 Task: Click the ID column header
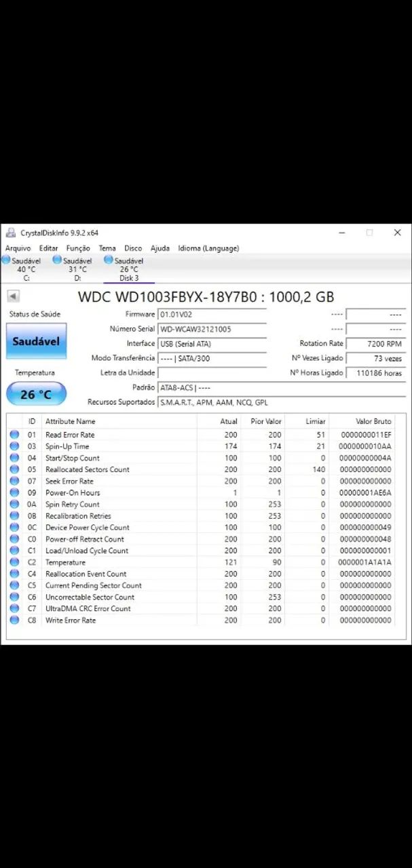[32, 421]
